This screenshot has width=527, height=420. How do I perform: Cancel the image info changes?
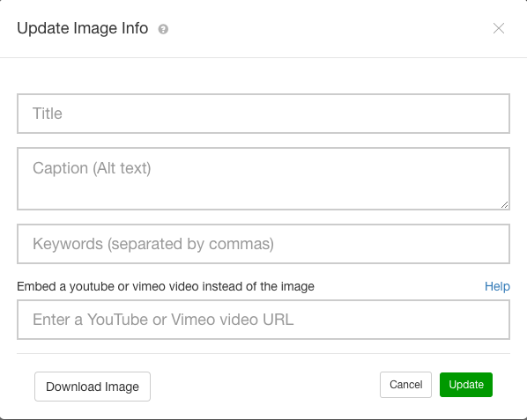pos(405,385)
